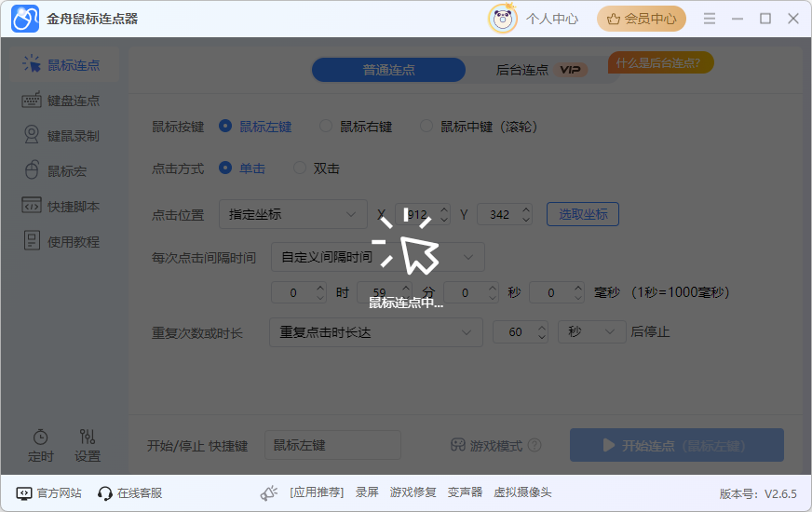Toggle 游戏模式 game mode
Viewport: 812px width, 512px height.
coord(486,445)
